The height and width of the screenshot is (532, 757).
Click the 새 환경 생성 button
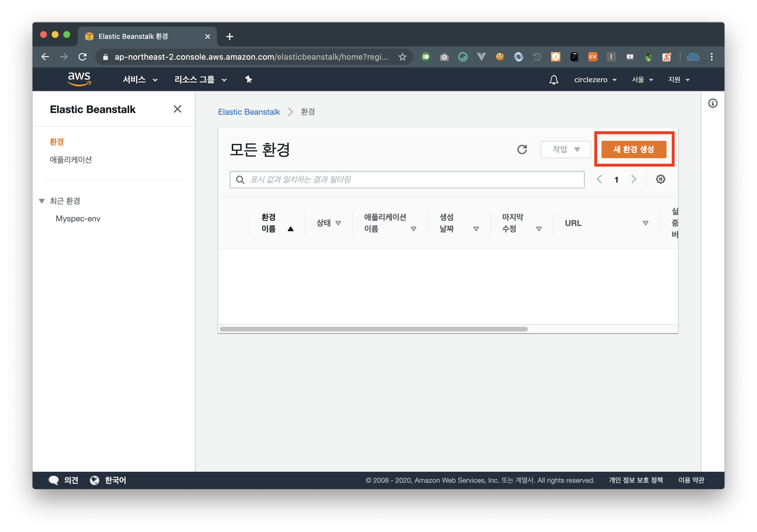633,150
